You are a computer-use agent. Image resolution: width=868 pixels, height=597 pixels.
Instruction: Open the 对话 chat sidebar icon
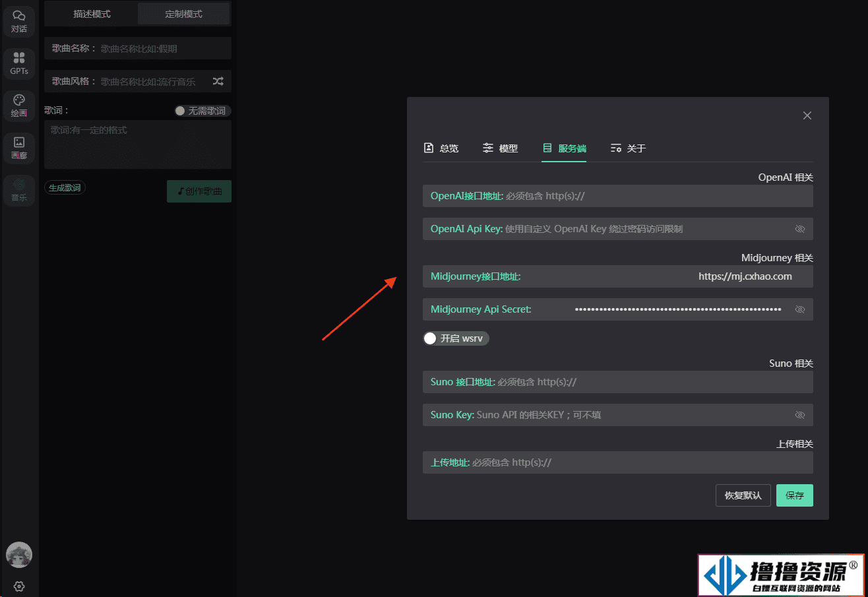pos(18,20)
